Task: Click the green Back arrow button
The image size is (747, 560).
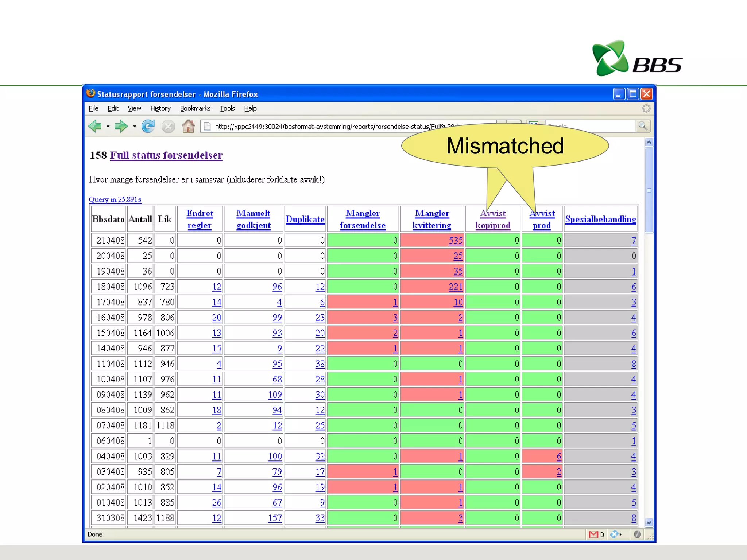Action: 95,127
